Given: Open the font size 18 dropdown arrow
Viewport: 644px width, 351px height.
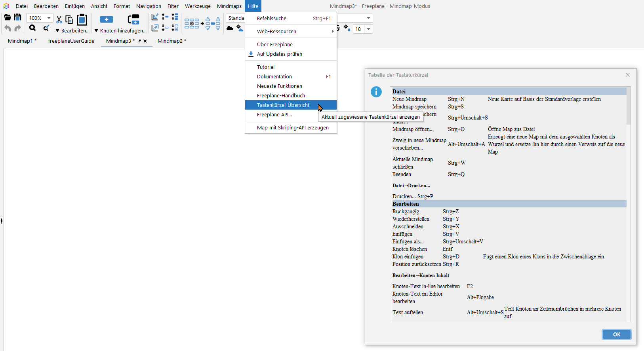Looking at the screenshot, I should (x=369, y=29).
